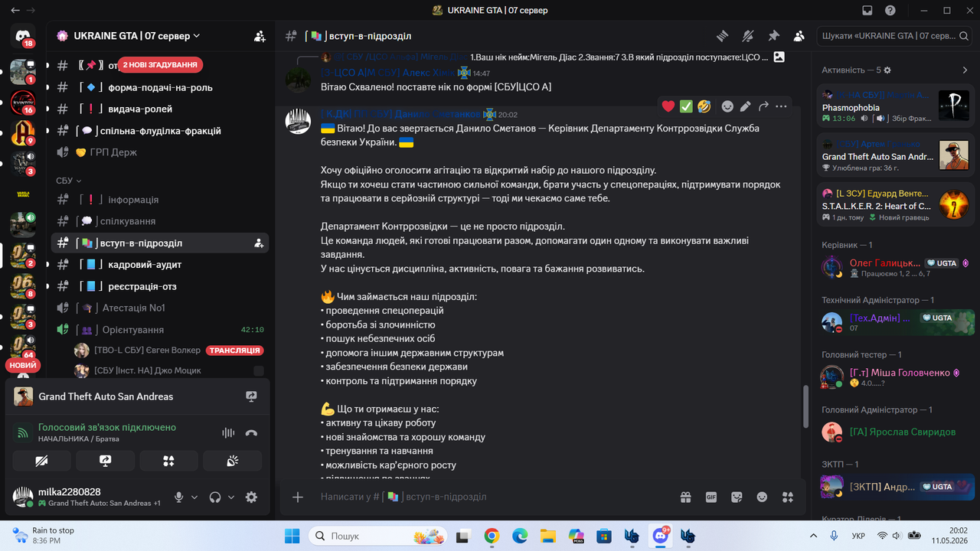Add green checkmark reaction to message
The width and height of the screenshot is (980, 551).
click(686, 106)
